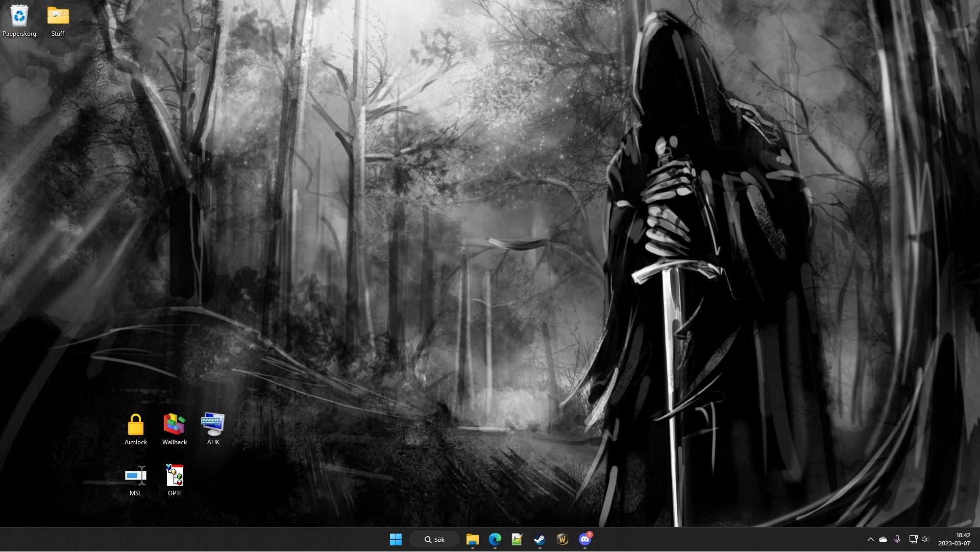Screen dimensions: 980x552
Task: Open OneDrive cloud tray icon
Action: 883,540
